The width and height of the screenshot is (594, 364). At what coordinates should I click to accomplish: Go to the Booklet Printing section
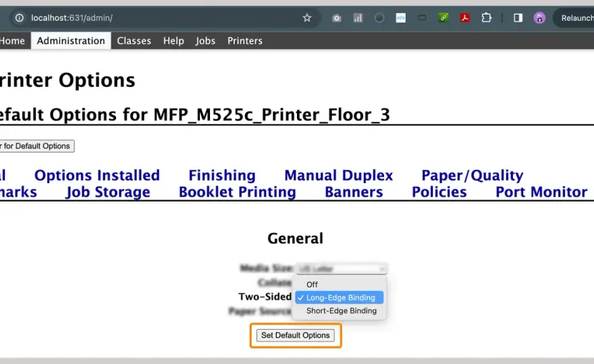(x=238, y=192)
